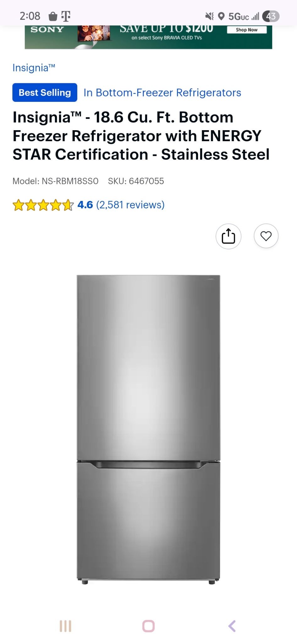Tap the Best Selling badge
Screen dimensions: 297x644
(45, 92)
